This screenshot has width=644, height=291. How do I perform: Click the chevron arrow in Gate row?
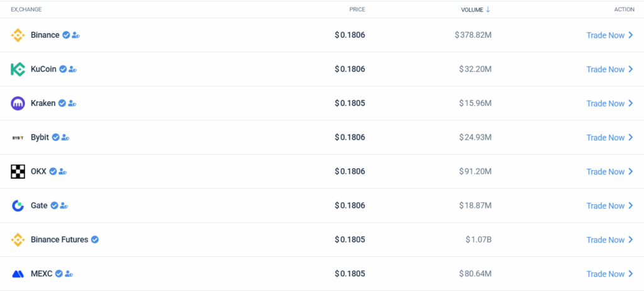coord(631,206)
